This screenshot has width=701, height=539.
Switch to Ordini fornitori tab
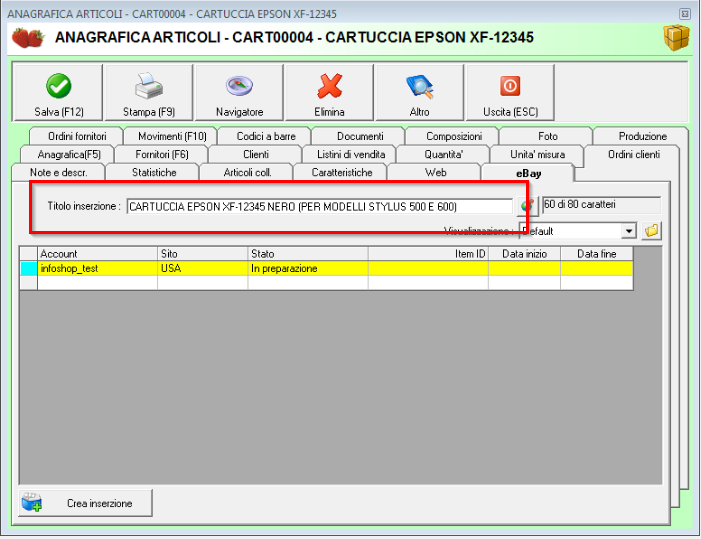pyautogui.click(x=77, y=136)
